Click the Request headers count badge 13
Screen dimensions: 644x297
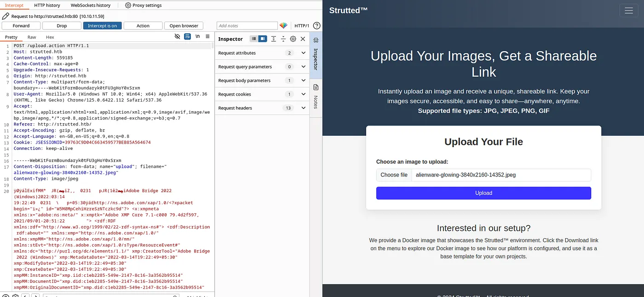289,108
